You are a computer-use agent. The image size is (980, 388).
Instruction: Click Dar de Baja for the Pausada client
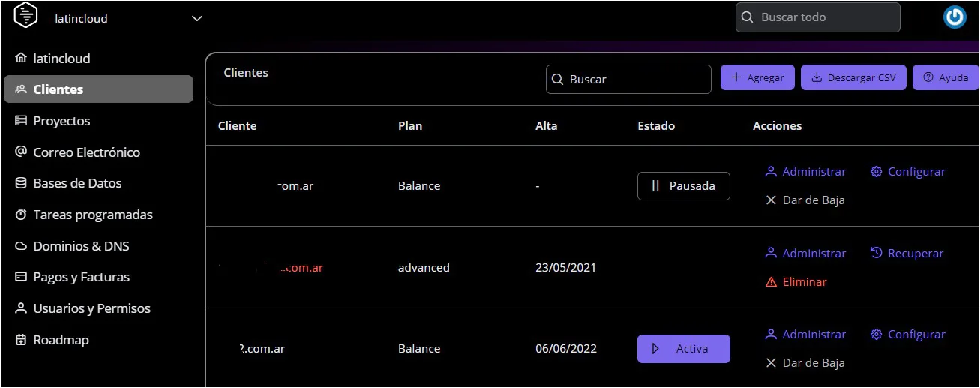805,200
